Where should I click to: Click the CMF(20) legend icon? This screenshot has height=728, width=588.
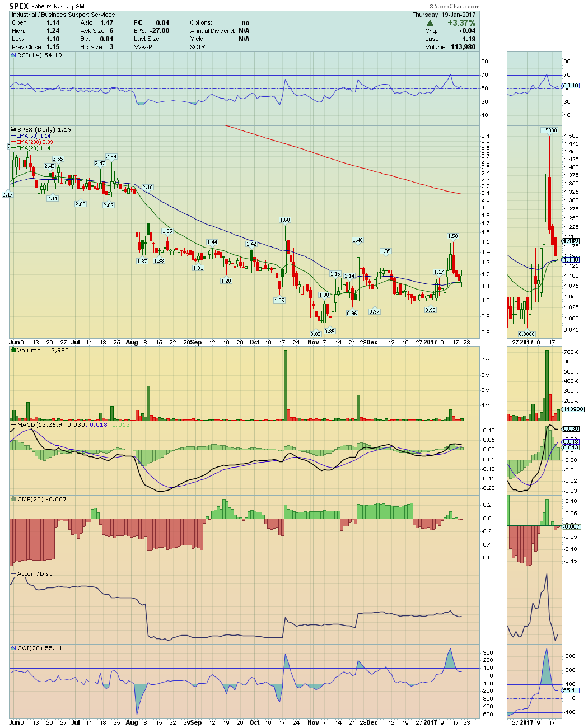(x=14, y=499)
